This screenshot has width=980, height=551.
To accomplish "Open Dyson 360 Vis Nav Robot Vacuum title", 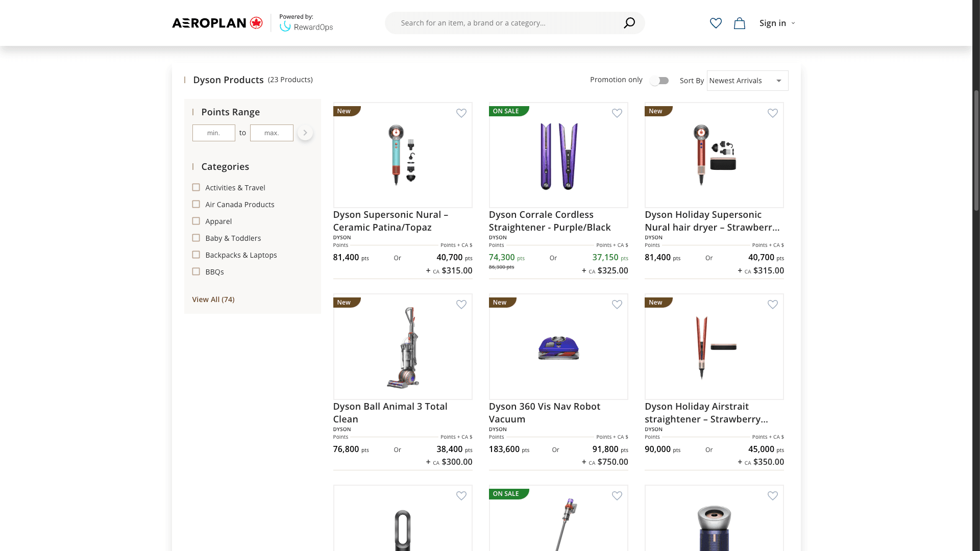I will 545,413.
